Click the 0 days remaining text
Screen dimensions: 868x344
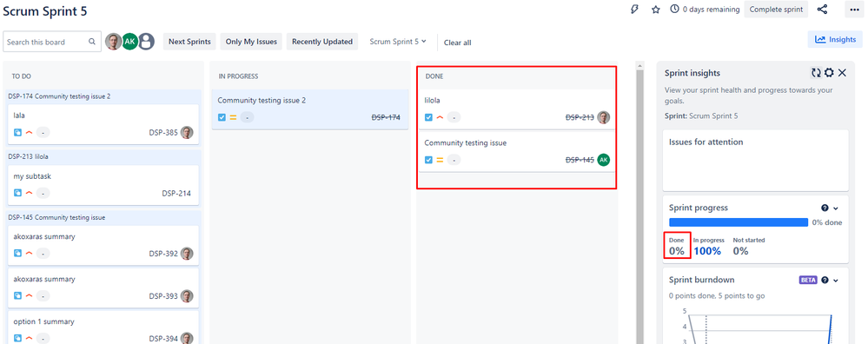click(712, 10)
